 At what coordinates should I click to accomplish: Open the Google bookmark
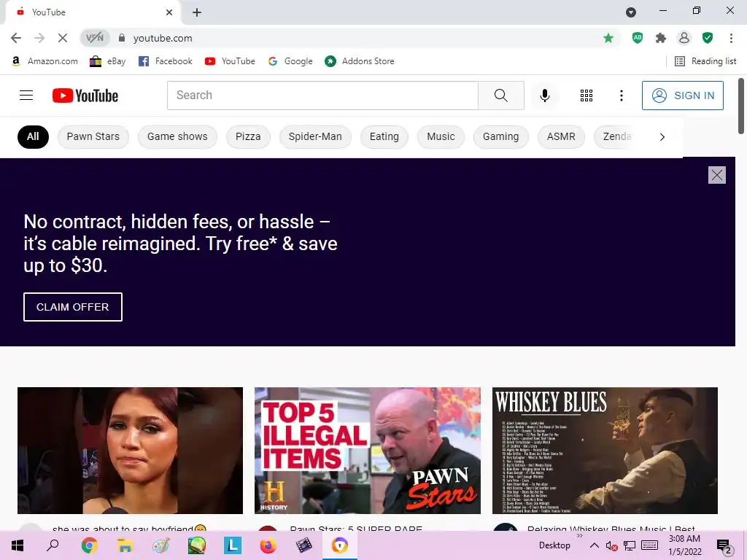click(290, 61)
